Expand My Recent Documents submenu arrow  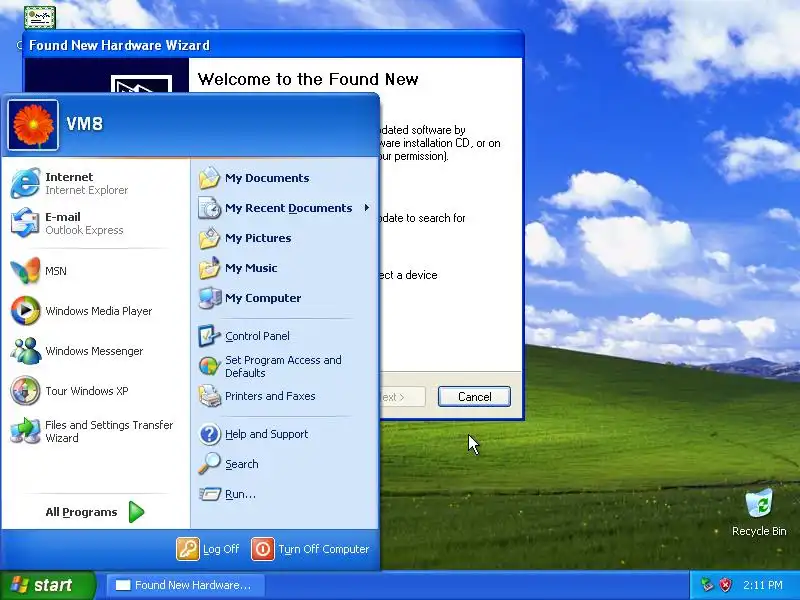pyautogui.click(x=367, y=208)
